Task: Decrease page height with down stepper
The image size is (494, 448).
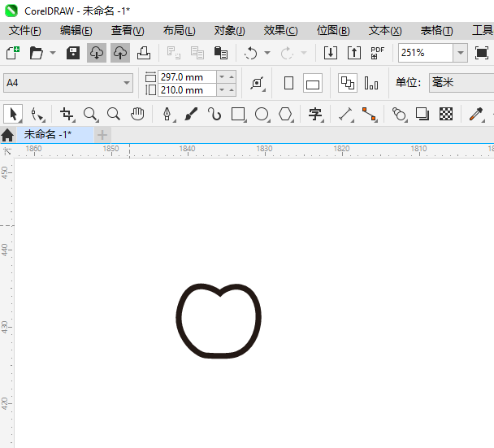Action: pos(222,90)
